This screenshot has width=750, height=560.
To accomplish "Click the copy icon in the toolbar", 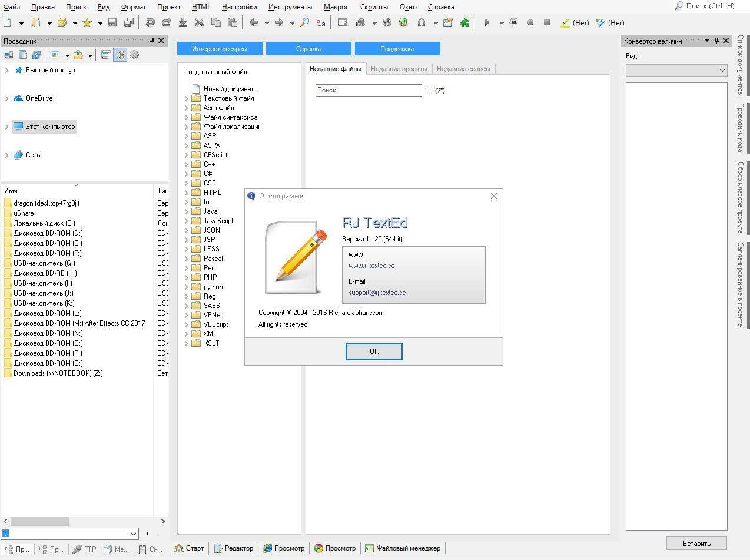I will pyautogui.click(x=215, y=23).
